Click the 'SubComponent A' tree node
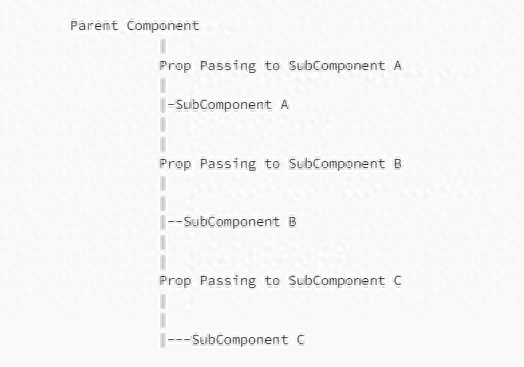This screenshot has height=367, width=524. coord(232,105)
